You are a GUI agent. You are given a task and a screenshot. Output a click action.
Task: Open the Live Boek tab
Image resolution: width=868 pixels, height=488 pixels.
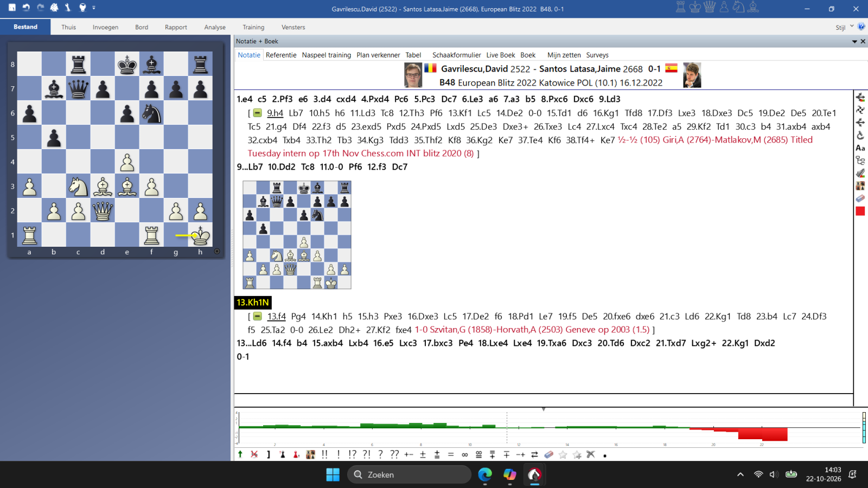click(500, 55)
